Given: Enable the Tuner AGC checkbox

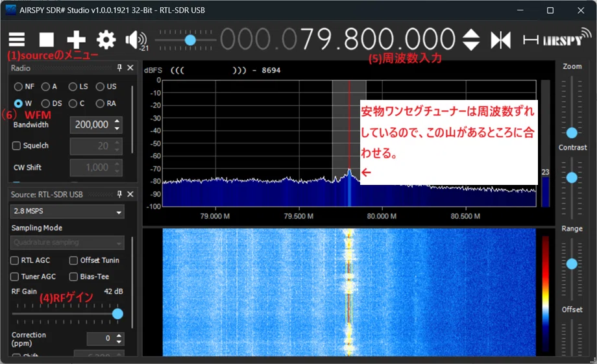Looking at the screenshot, I should [14, 277].
